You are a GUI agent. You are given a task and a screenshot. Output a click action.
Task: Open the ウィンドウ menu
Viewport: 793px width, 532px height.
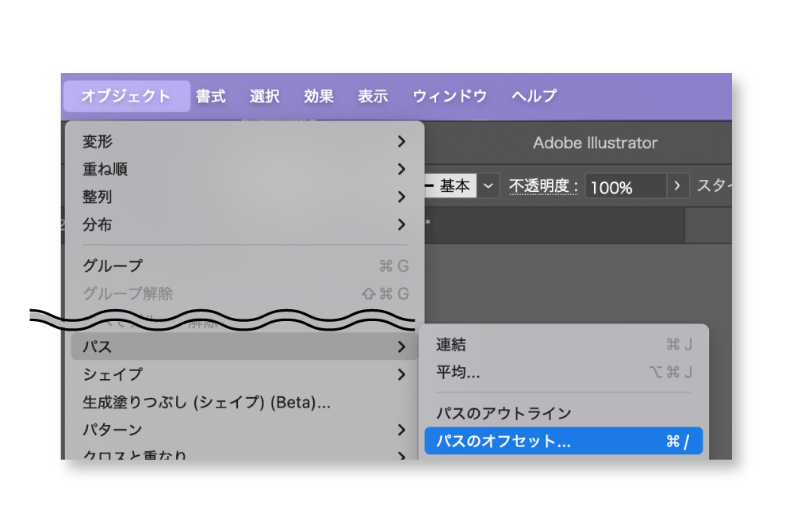[450, 96]
